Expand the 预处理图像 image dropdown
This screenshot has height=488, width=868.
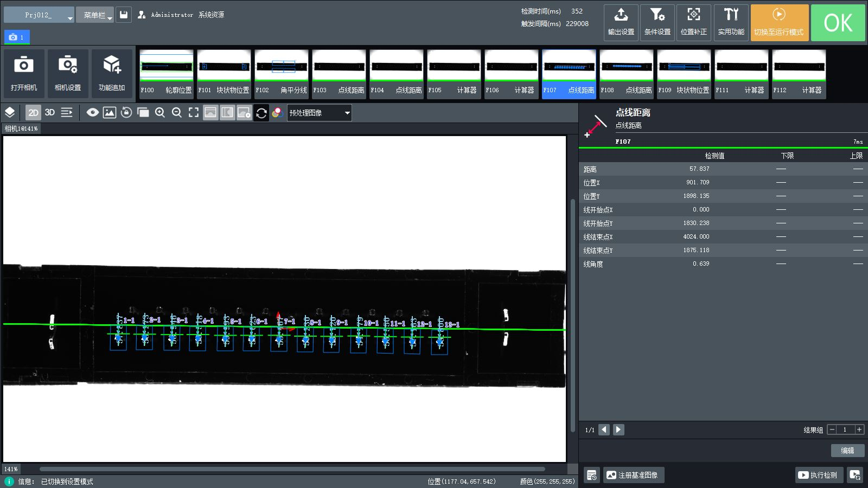coord(319,113)
